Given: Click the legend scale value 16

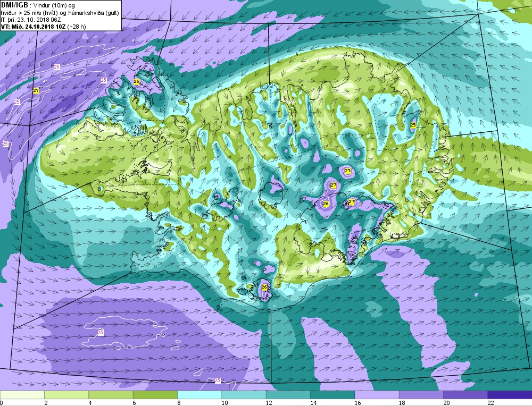Looking at the screenshot, I should click(x=358, y=403).
